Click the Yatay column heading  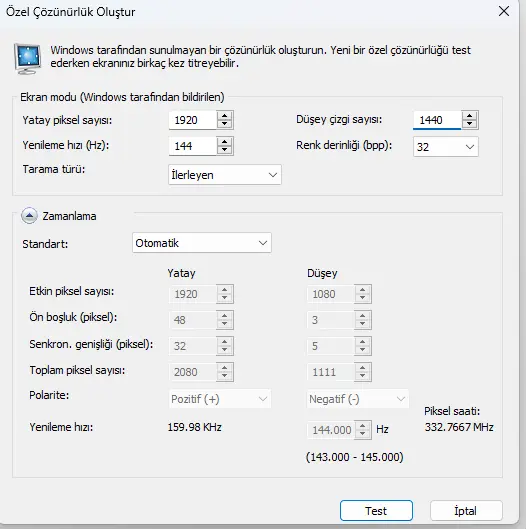(x=182, y=273)
